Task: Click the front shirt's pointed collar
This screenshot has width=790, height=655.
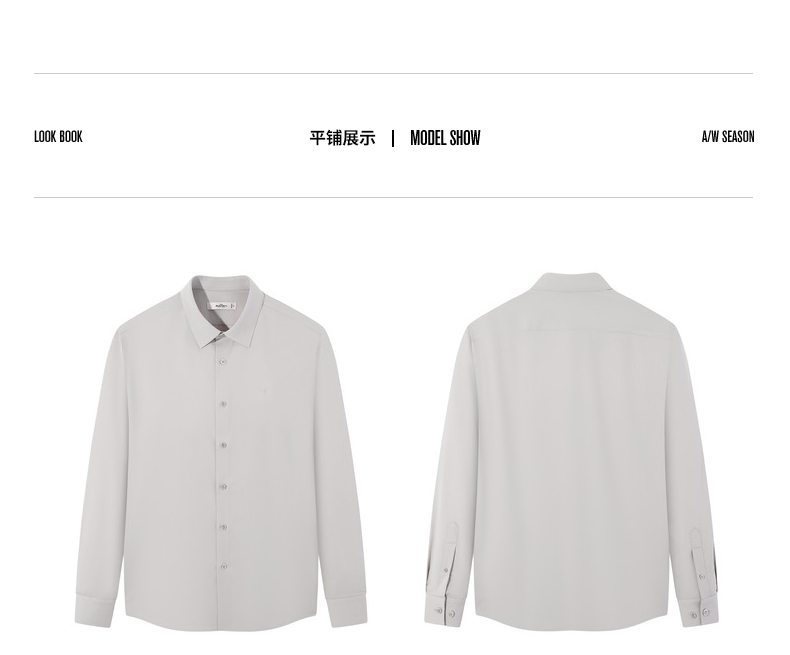Action: coord(222,311)
